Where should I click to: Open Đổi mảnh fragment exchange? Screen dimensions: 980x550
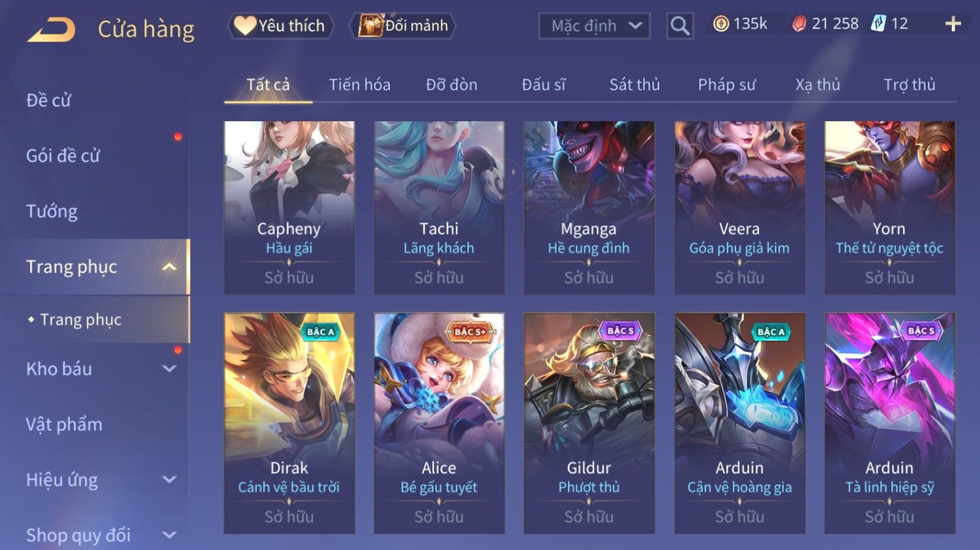point(404,26)
